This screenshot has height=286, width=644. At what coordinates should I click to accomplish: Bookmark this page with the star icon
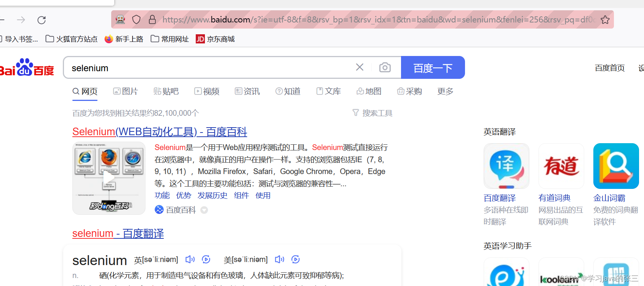point(605,20)
